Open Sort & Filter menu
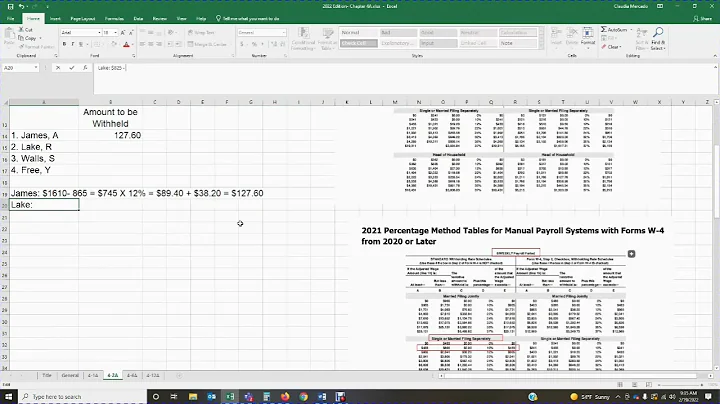Screen dimensions: 720x404 pos(641,38)
